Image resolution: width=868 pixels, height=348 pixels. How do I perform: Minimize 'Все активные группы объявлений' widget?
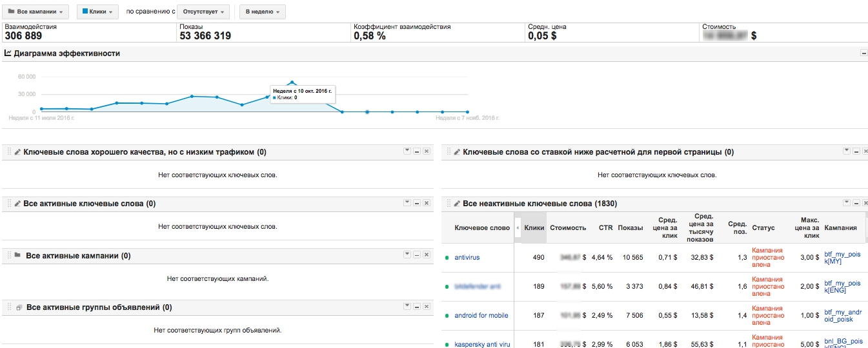click(417, 306)
